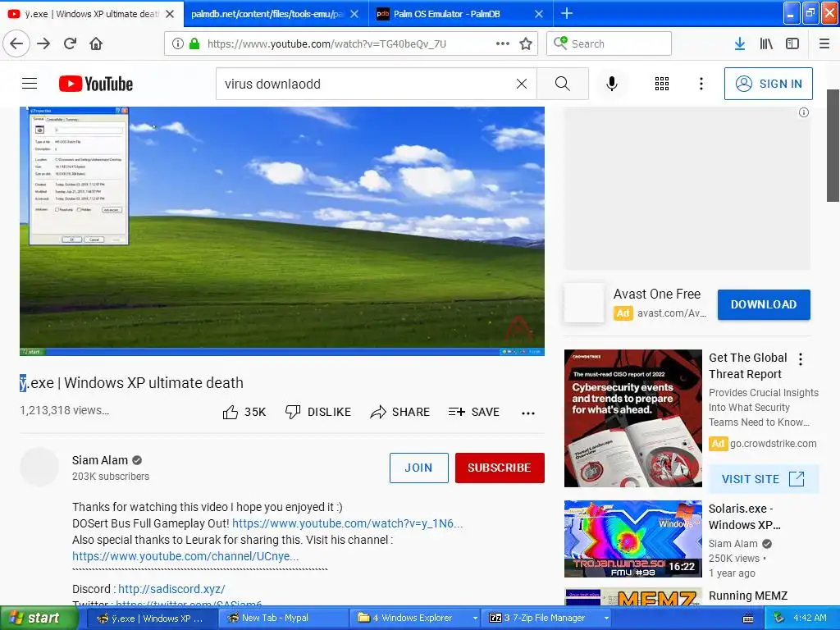The width and height of the screenshot is (840, 630).
Task: Close the palmdb.net files tab
Action: [x=354, y=14]
